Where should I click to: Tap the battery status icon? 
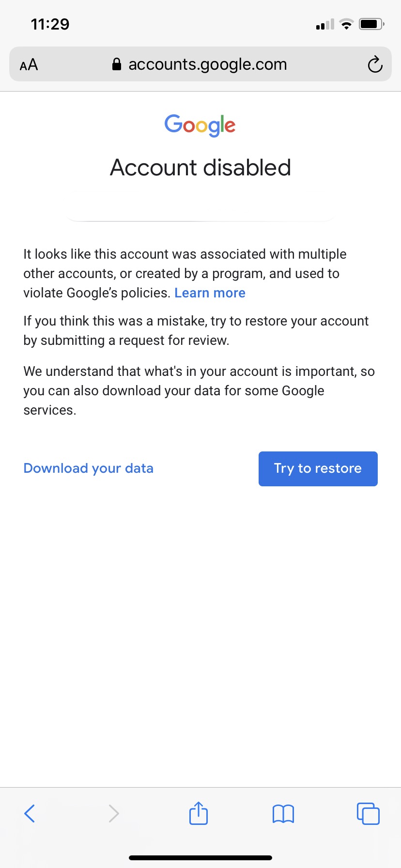pos(371,24)
